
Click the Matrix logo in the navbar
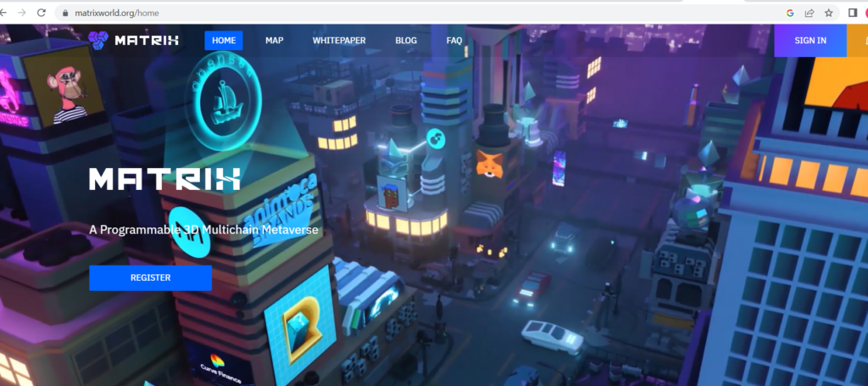(x=134, y=40)
